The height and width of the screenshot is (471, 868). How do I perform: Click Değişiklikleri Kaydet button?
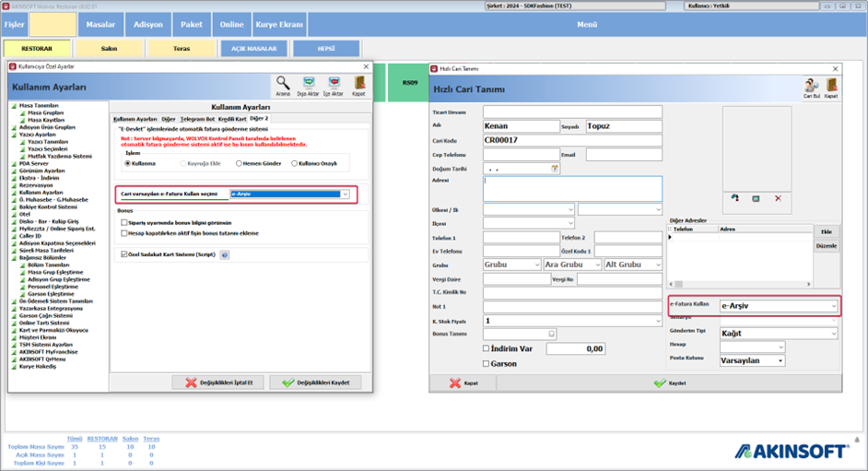[315, 383]
